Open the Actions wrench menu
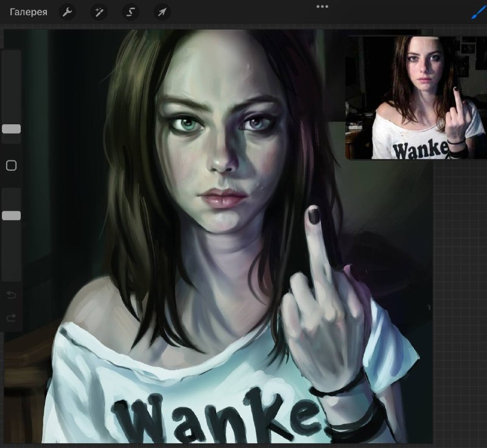 pyautogui.click(x=67, y=12)
